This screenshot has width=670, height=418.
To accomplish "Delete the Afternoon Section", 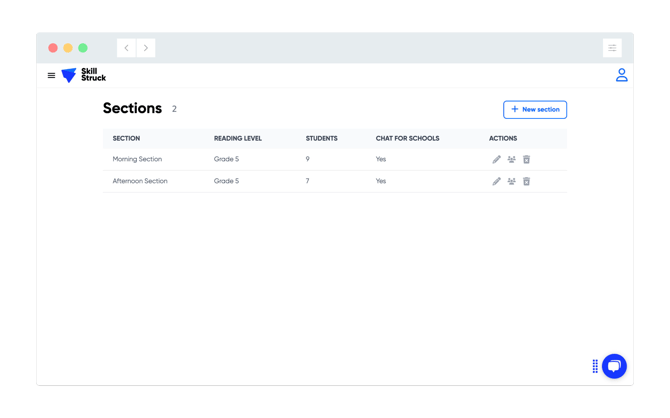I will 526,181.
